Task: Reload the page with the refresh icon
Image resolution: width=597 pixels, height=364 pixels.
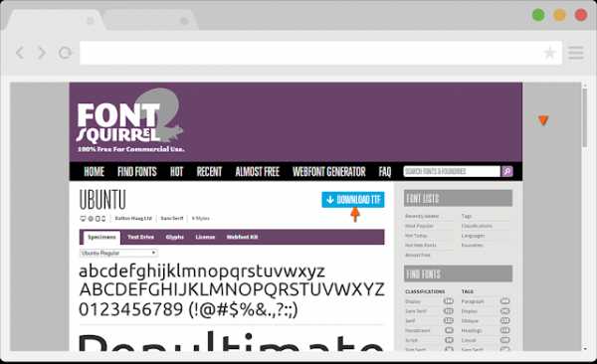Action: point(65,53)
